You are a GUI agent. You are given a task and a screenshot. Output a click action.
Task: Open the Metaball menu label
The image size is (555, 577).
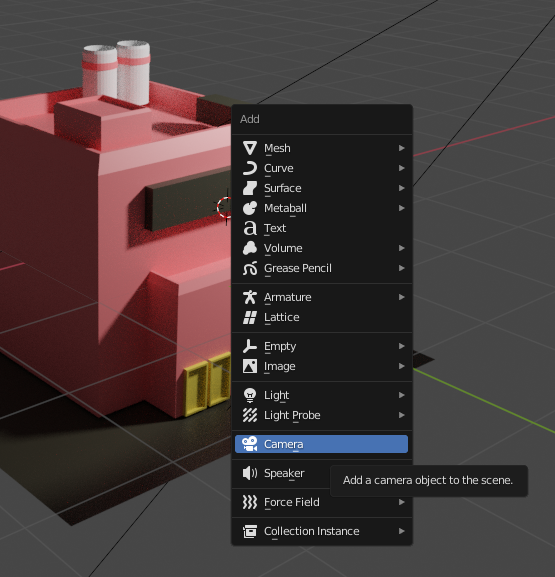pyautogui.click(x=285, y=208)
